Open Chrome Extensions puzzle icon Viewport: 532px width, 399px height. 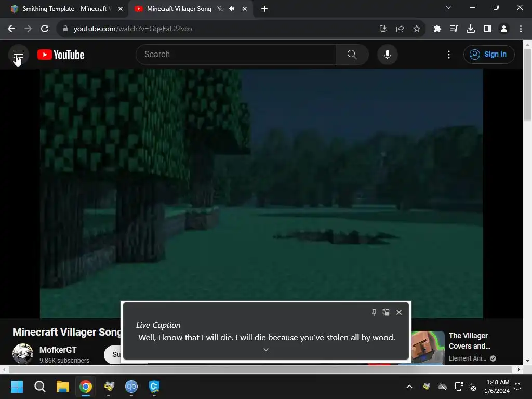tap(437, 29)
